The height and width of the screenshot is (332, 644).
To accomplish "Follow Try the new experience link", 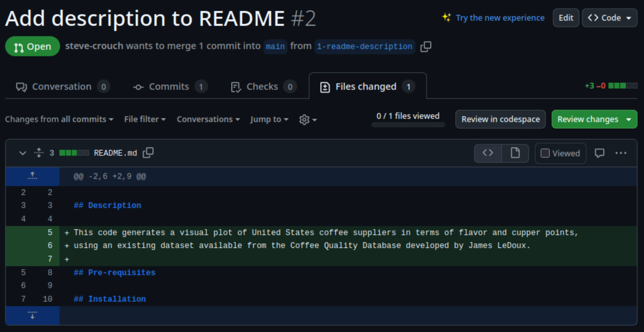I will [x=500, y=18].
